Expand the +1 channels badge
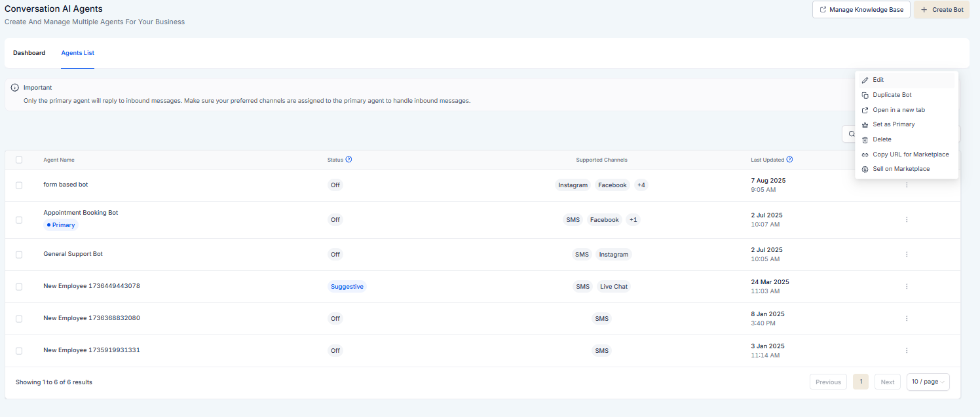Viewport: 980px width, 417px height. tap(633, 220)
